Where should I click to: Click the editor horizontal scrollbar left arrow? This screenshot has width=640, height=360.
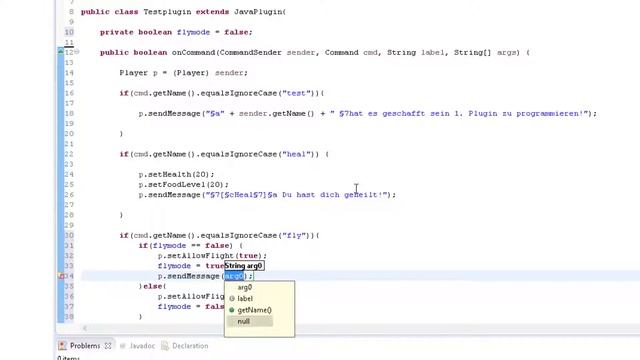click(84, 328)
